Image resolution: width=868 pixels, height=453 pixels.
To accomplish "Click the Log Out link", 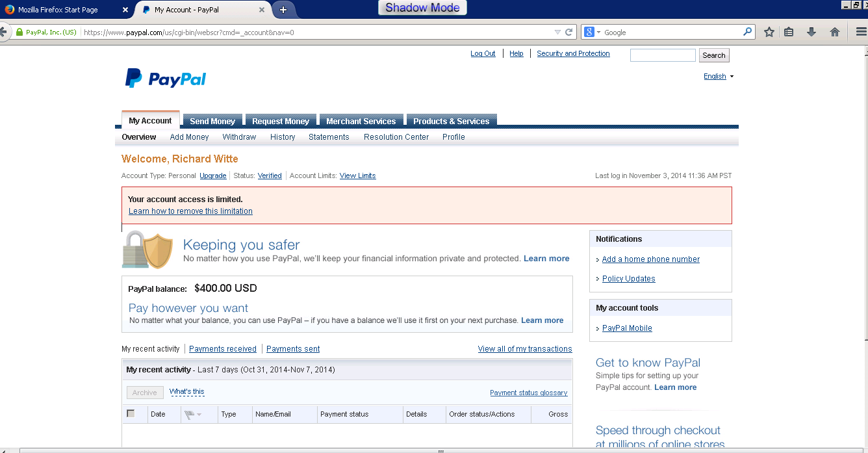I will (x=483, y=53).
